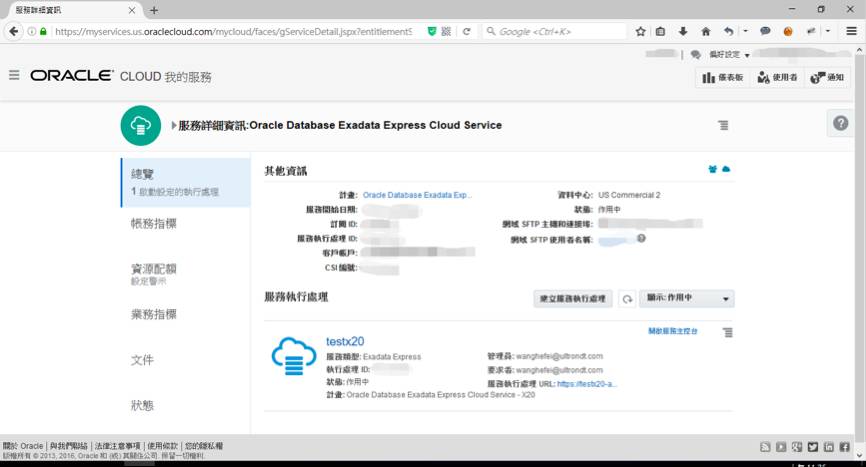Click the orange Firefox-style toolbar icon

tap(788, 31)
